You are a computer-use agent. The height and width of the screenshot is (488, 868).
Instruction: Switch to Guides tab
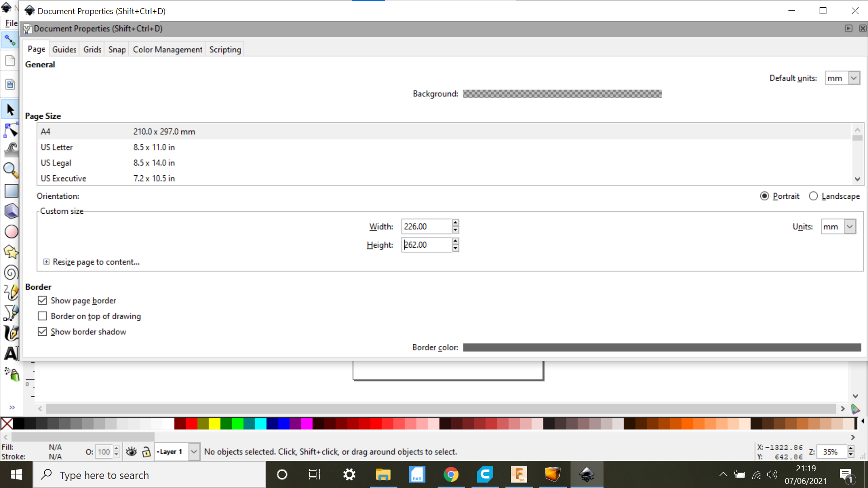[x=64, y=49]
